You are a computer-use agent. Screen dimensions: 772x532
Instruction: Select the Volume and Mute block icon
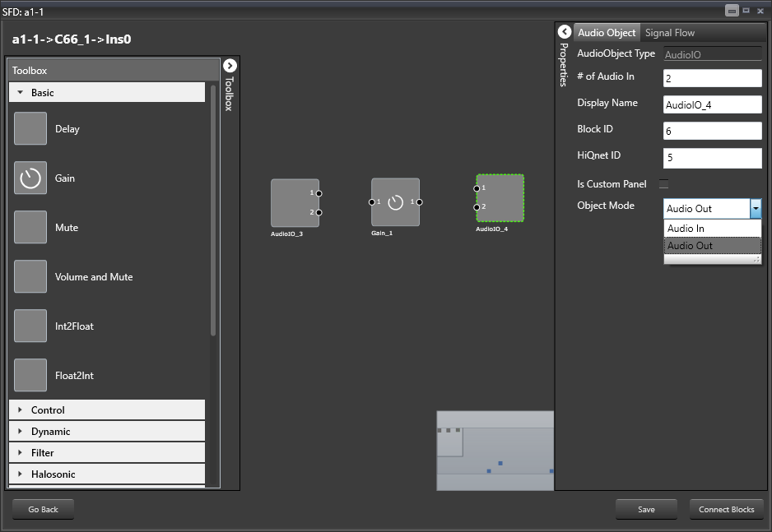(30, 276)
